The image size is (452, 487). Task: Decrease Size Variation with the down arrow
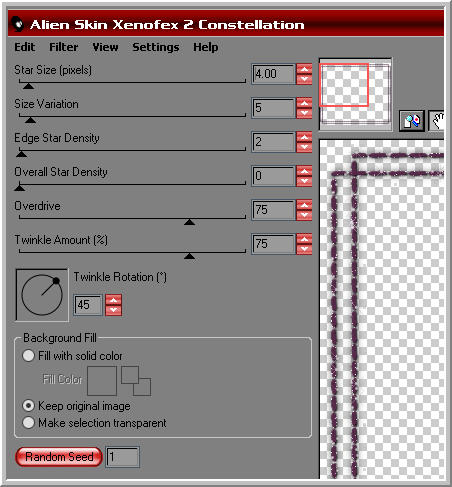point(304,113)
